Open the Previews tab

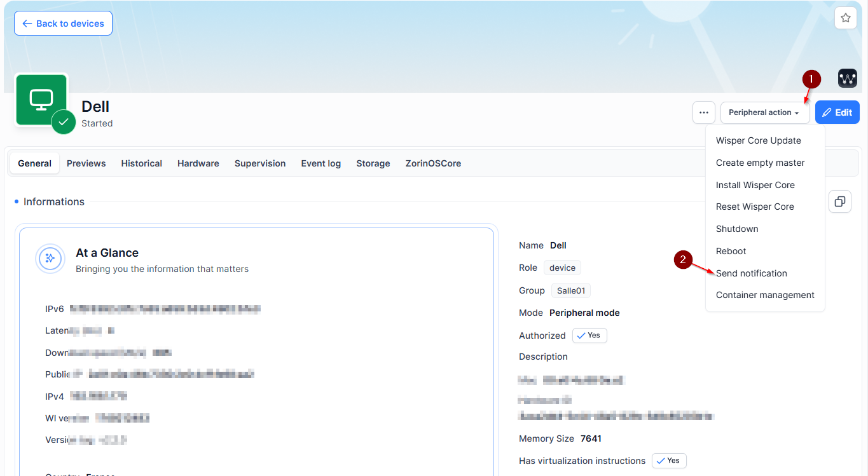86,163
